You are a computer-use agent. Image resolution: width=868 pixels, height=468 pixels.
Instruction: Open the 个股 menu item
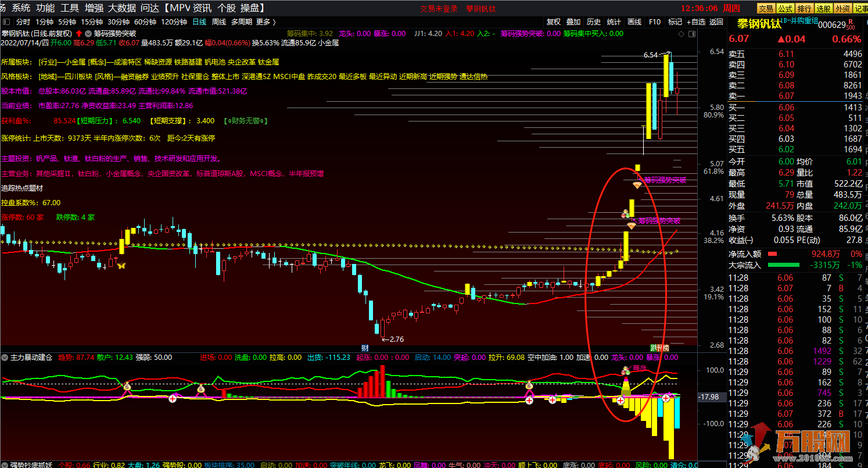[x=227, y=8]
